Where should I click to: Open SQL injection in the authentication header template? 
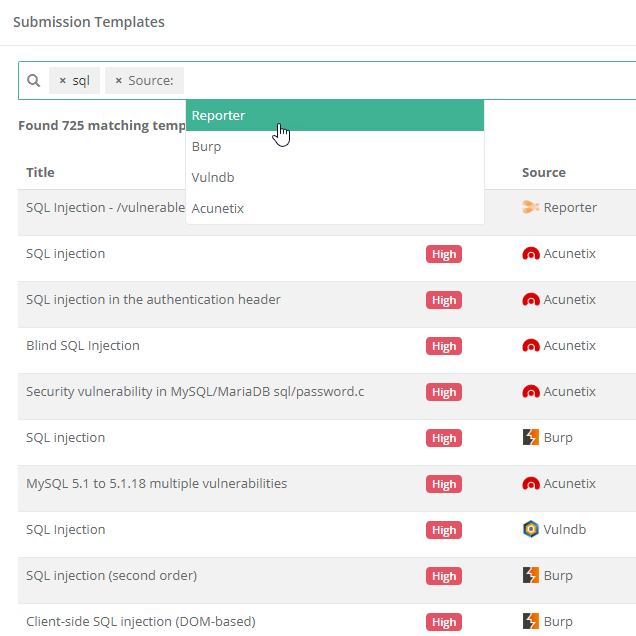tap(153, 299)
